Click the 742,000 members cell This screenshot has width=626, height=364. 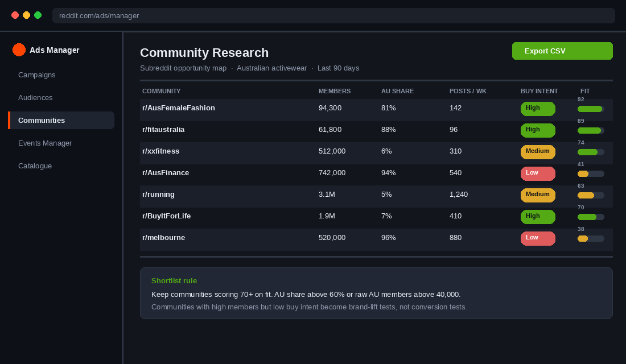pos(332,173)
